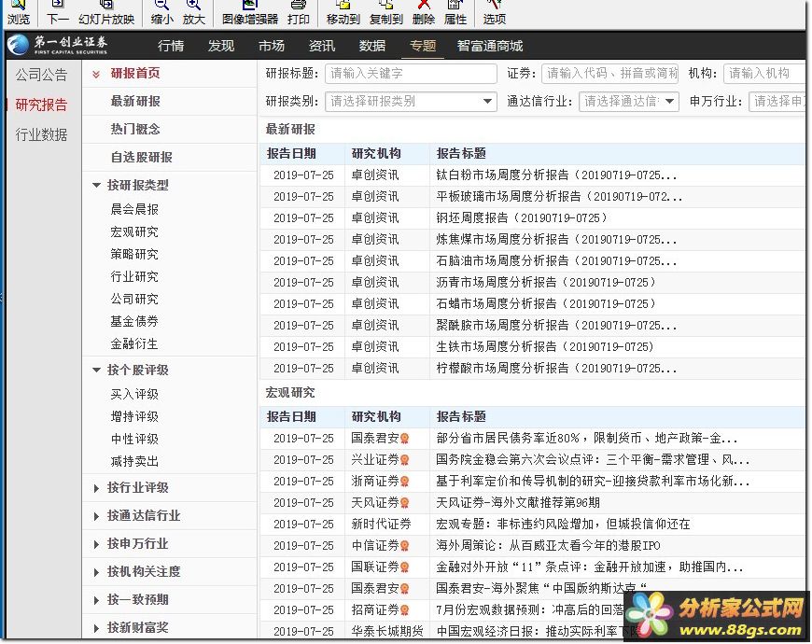Click 研报标题 keyword input field

tap(411, 73)
